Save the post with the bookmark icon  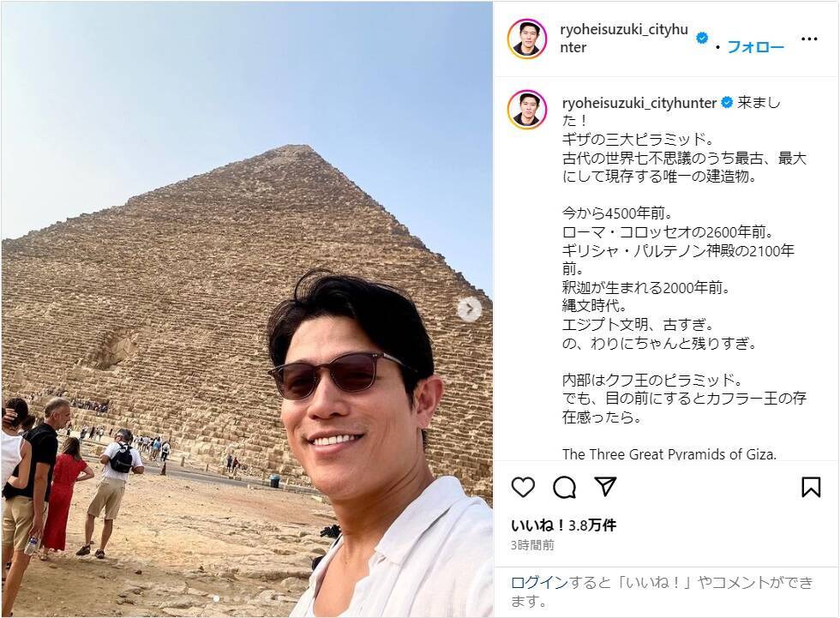coord(811,488)
